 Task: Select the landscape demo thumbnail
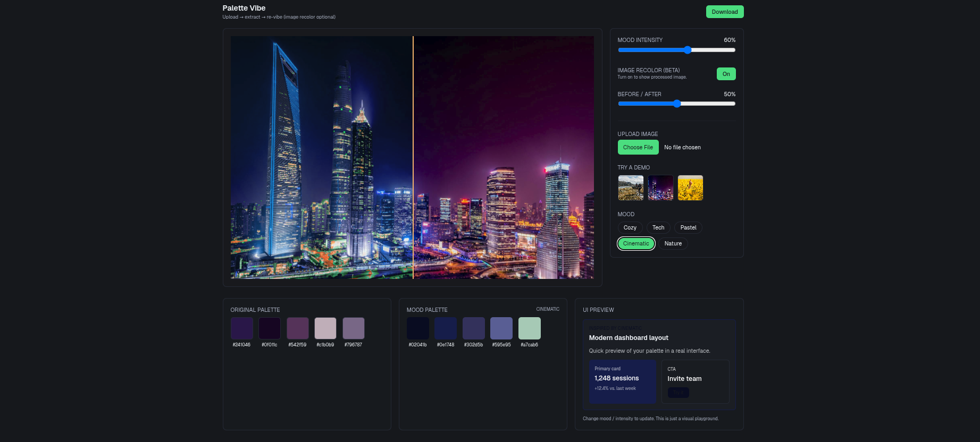tap(631, 188)
